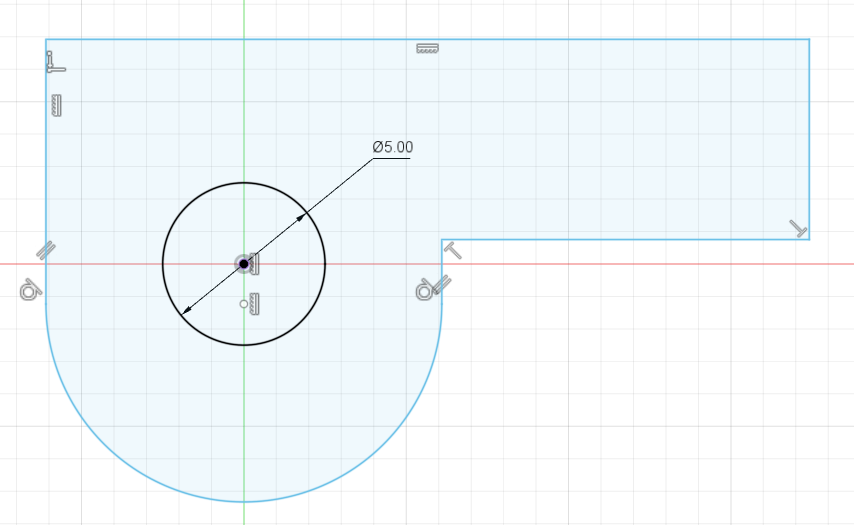Select the parallel constraint icon on the left edge
Image resolution: width=854 pixels, height=525 pixels.
click(46, 250)
